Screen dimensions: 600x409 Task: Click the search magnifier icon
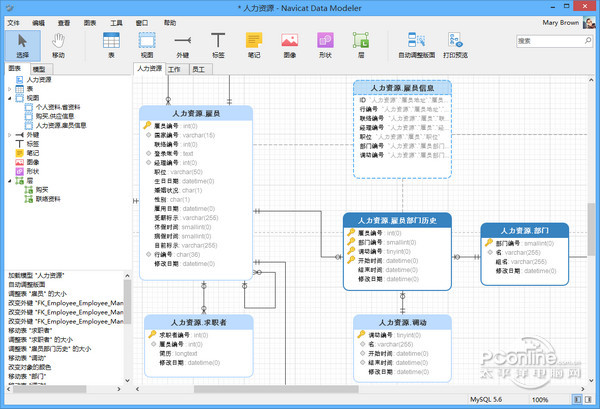click(x=588, y=40)
